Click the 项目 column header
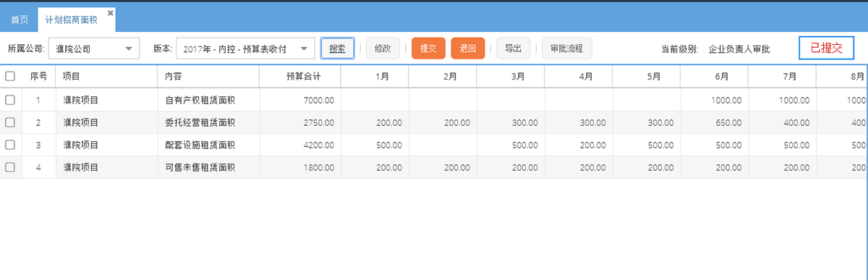 click(106, 76)
